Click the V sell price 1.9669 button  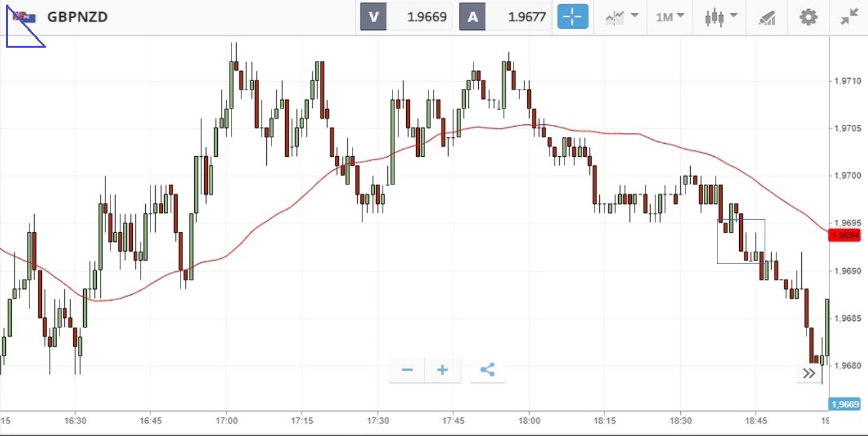(x=406, y=17)
